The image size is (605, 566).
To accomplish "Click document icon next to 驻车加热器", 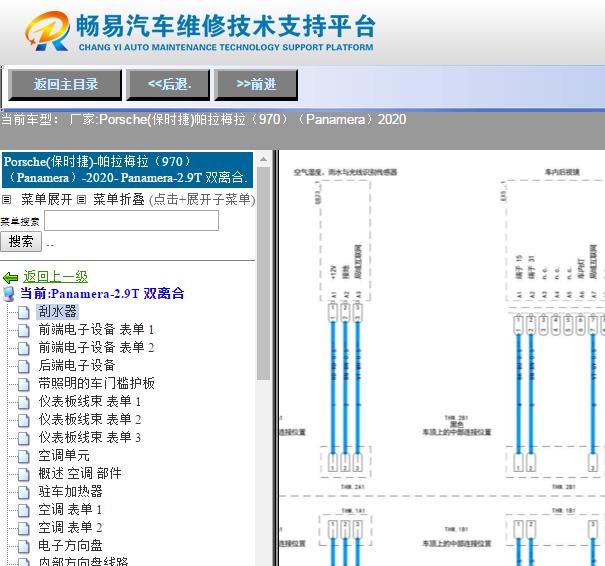I will [x=24, y=492].
